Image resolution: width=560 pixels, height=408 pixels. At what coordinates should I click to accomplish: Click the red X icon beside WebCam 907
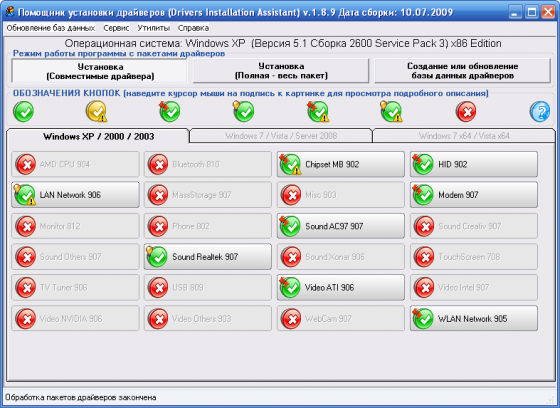click(291, 319)
